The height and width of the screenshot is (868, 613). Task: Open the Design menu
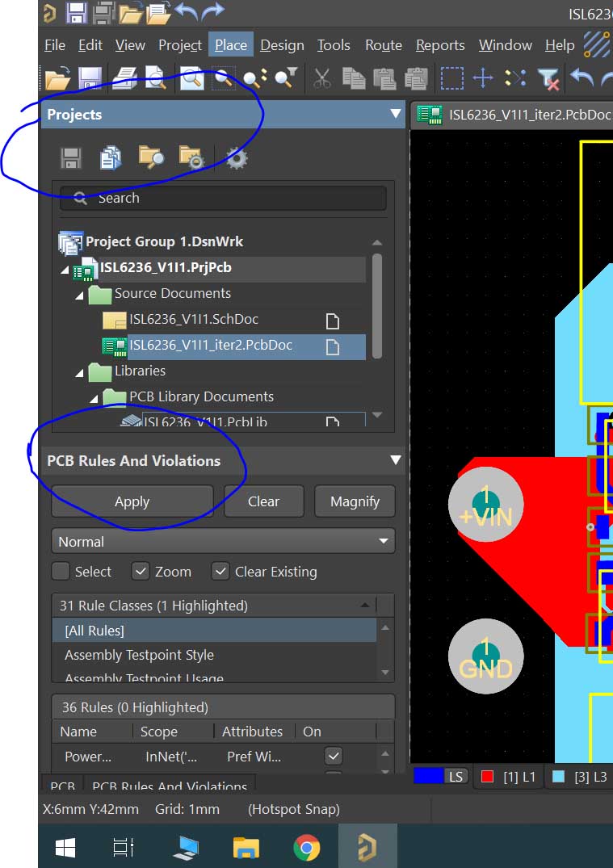click(282, 45)
